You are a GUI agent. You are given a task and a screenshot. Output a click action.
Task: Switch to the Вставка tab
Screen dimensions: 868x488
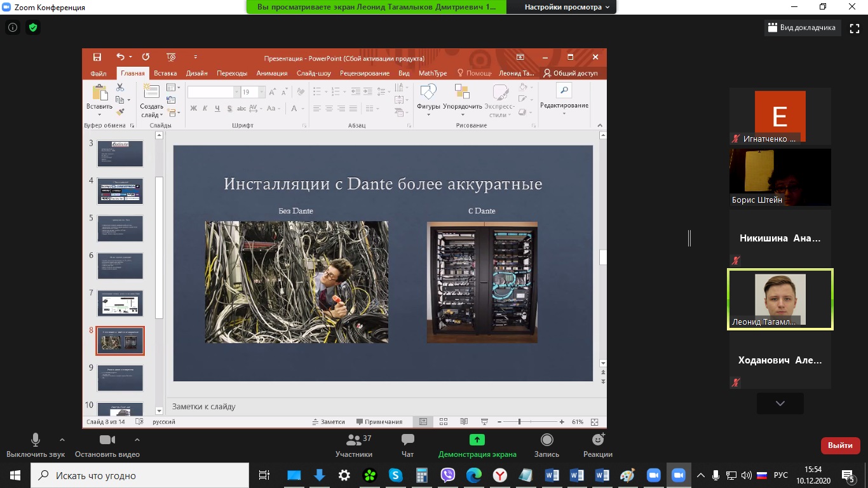pos(165,73)
